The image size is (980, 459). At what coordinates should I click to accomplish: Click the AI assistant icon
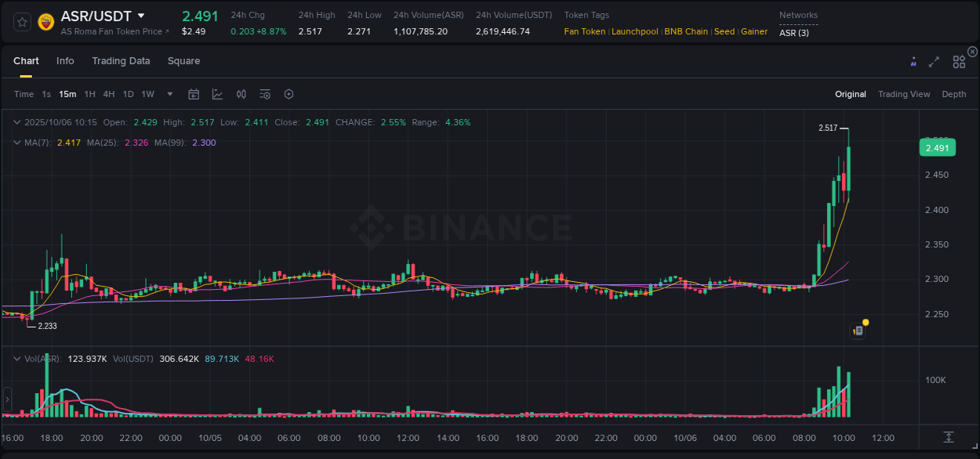[x=913, y=61]
